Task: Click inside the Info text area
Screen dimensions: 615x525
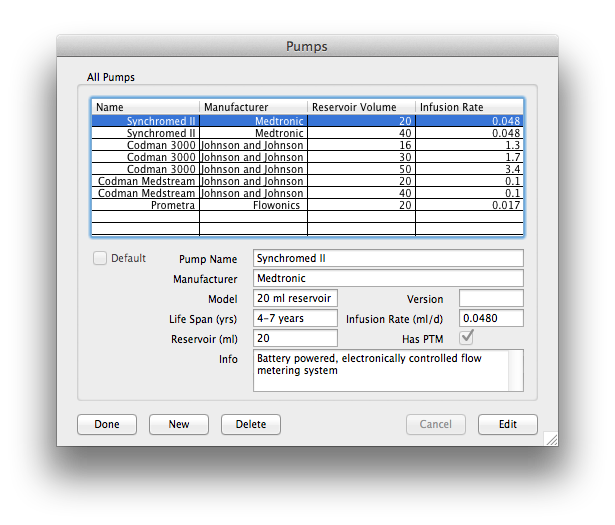Action: pos(388,370)
